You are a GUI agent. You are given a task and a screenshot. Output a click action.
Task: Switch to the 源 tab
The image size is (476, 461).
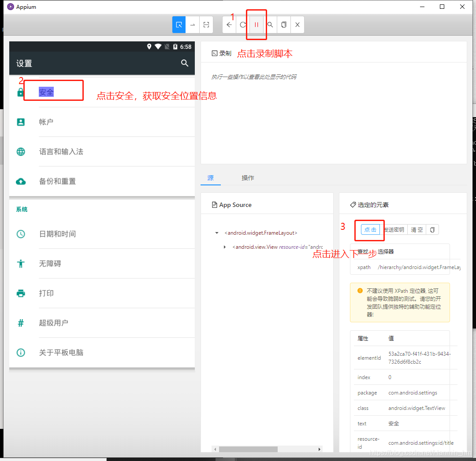(210, 178)
